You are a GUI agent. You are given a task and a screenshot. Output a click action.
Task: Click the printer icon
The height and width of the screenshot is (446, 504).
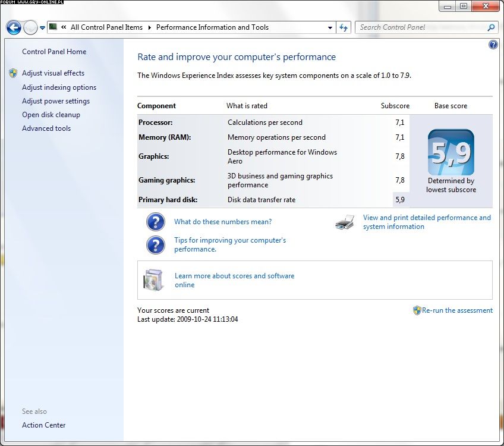[345, 222]
